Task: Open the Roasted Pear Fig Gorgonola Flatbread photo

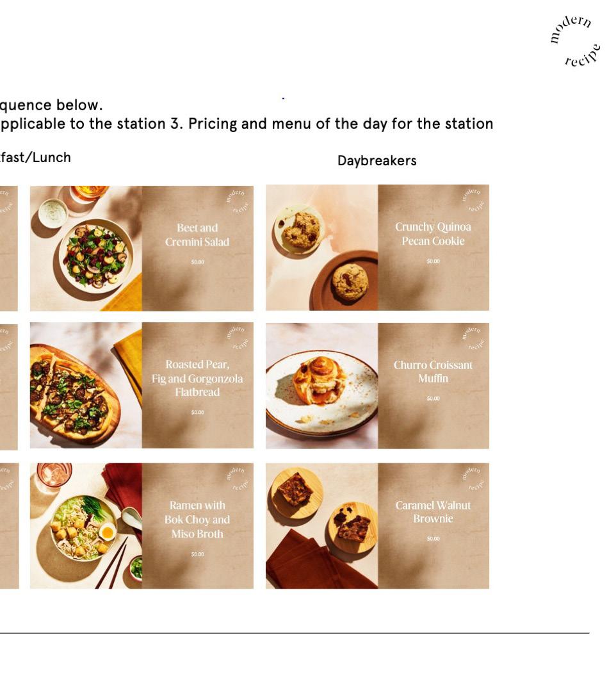Action: (86, 385)
